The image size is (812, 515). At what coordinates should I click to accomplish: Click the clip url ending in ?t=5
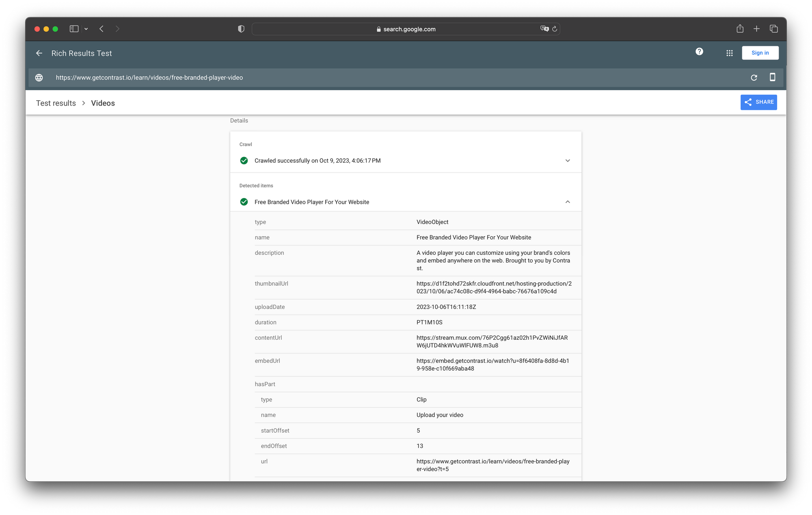(x=493, y=465)
